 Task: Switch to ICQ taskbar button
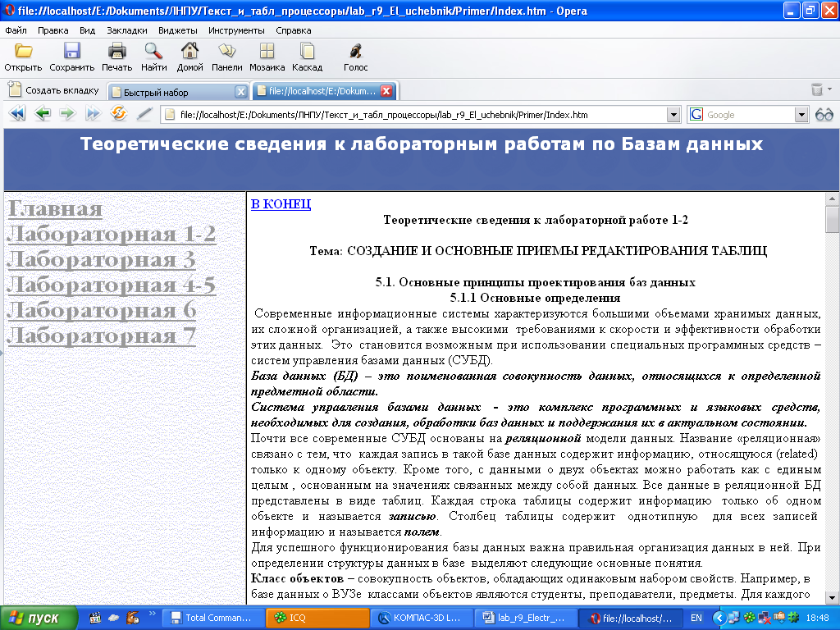point(317,618)
